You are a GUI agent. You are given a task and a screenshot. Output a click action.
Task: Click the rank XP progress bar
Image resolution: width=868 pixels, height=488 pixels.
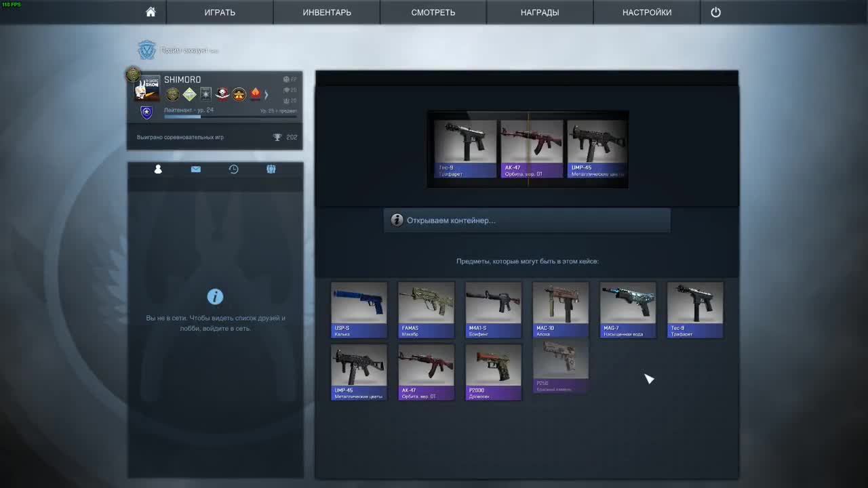(x=231, y=117)
